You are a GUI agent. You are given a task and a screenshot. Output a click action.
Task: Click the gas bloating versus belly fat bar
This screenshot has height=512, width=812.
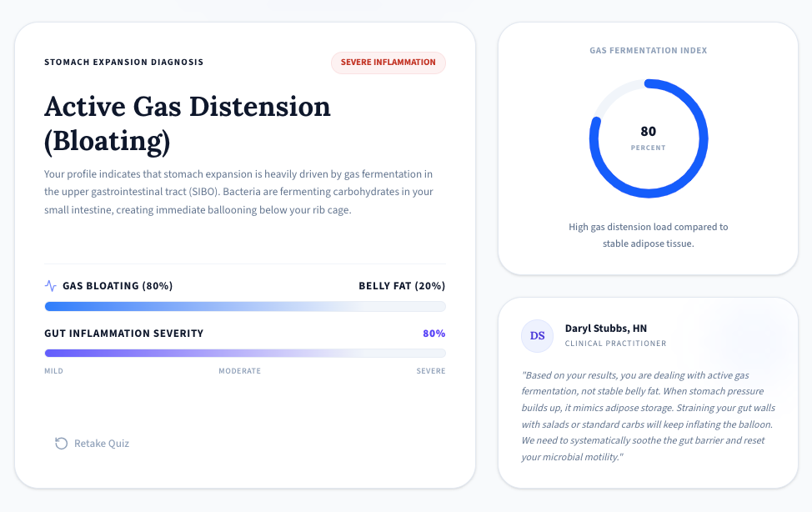pos(245,306)
